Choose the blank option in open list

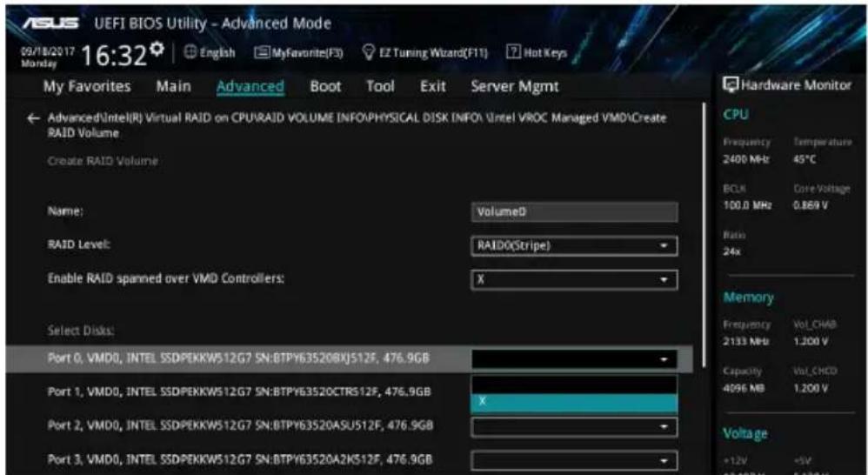tap(574, 385)
